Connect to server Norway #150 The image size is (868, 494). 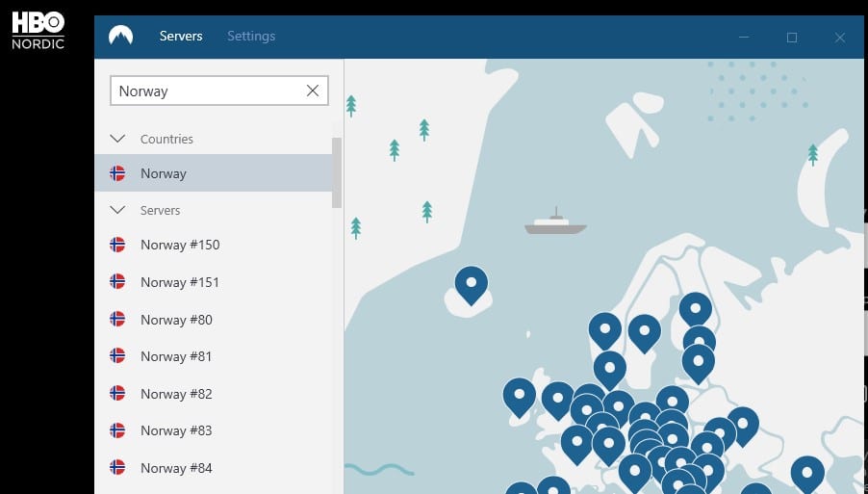pyautogui.click(x=214, y=245)
